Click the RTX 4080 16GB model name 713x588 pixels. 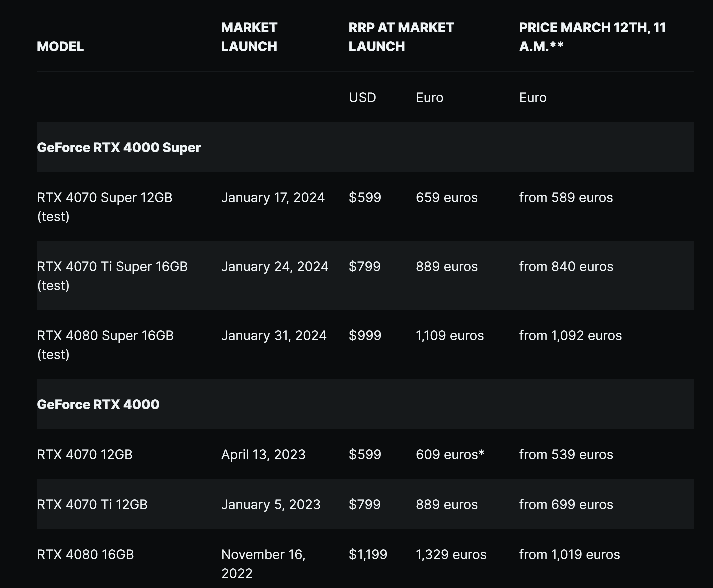click(85, 554)
